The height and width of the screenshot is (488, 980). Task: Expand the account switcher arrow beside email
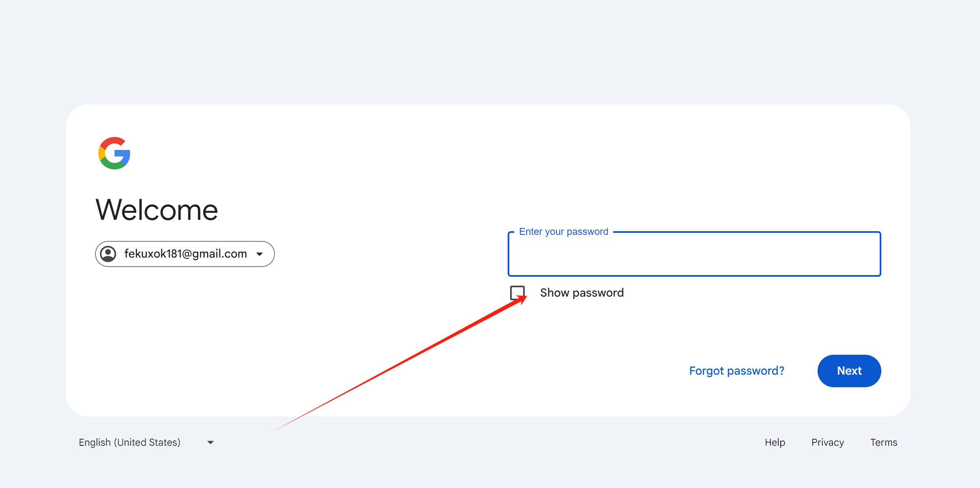point(260,254)
